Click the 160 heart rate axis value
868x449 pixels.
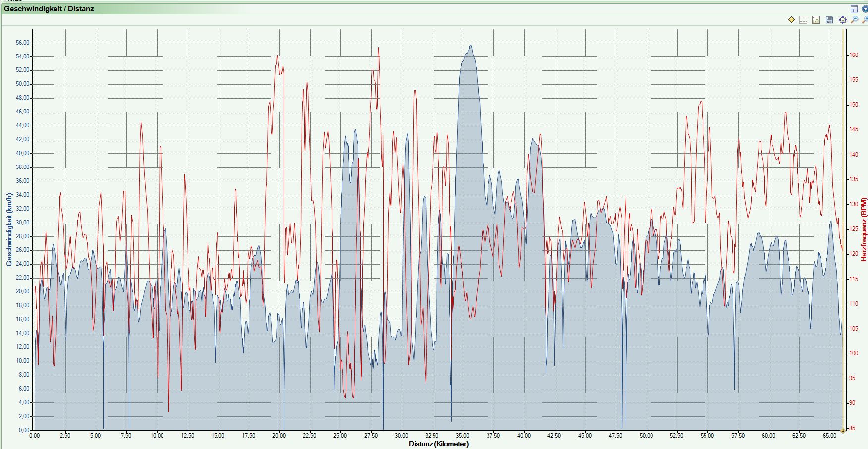tap(854, 55)
